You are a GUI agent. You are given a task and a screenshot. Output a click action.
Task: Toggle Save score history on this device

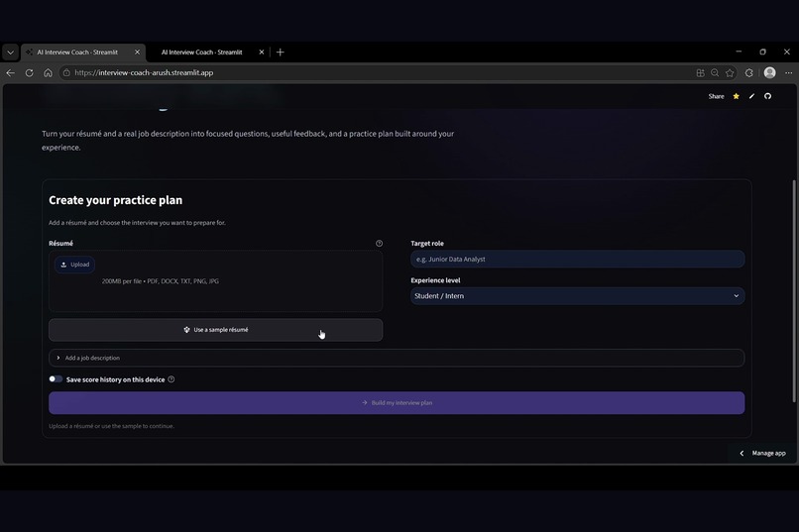[x=56, y=379]
